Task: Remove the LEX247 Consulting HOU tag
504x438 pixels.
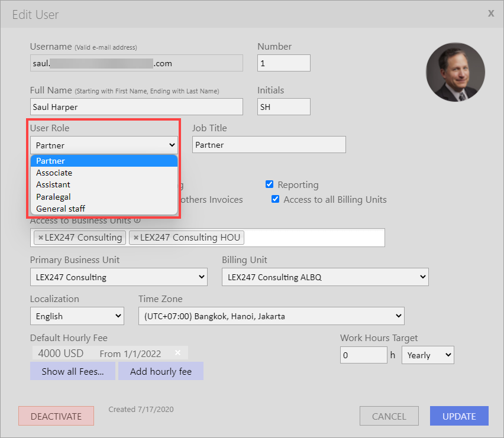Action: [x=135, y=238]
